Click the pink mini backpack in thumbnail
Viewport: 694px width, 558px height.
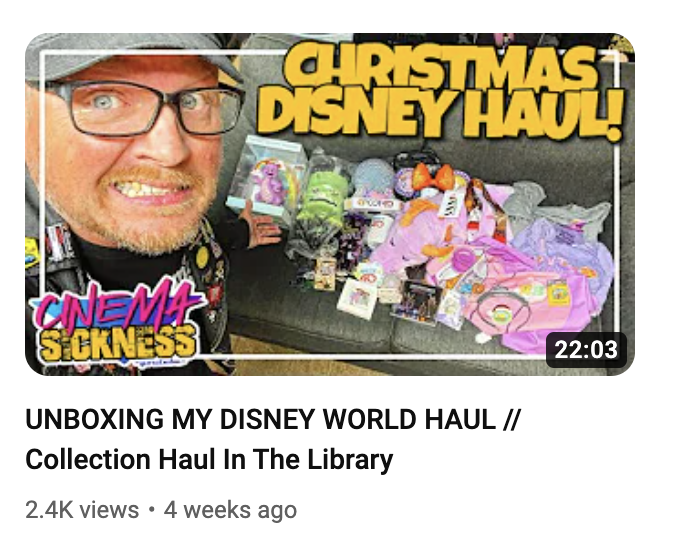pyautogui.click(x=500, y=312)
